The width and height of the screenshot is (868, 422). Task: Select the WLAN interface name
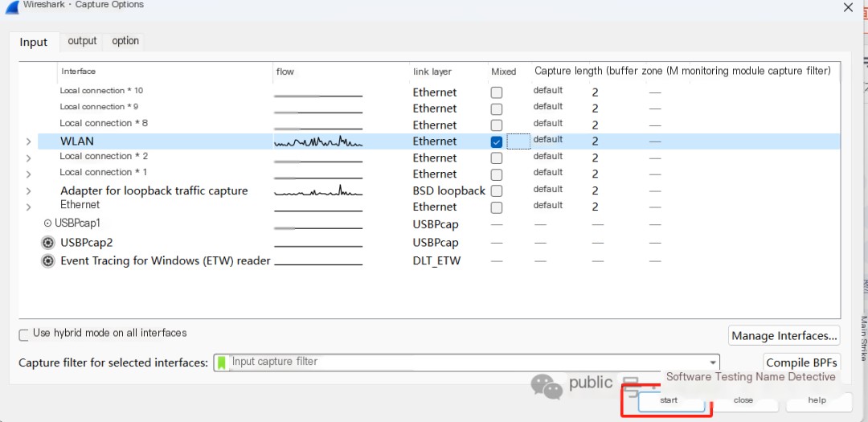(77, 141)
